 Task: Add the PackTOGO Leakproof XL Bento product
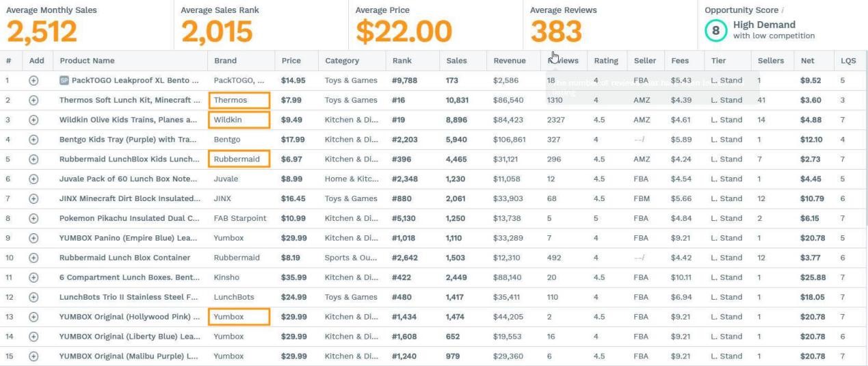[34, 81]
